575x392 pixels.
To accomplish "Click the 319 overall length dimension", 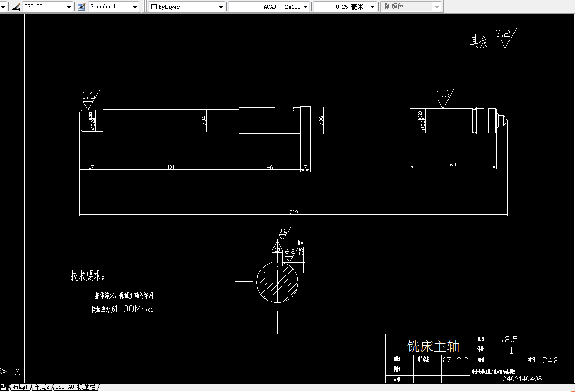I will (x=293, y=212).
